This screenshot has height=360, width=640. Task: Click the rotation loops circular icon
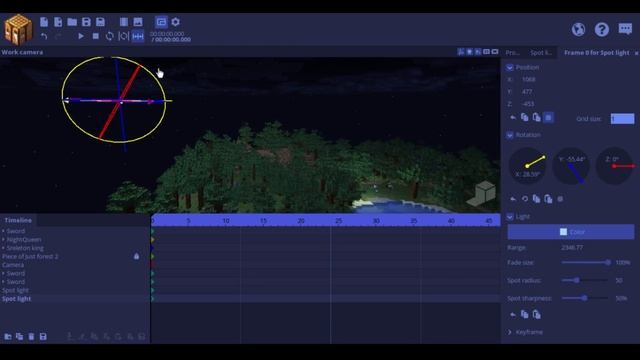(524, 199)
